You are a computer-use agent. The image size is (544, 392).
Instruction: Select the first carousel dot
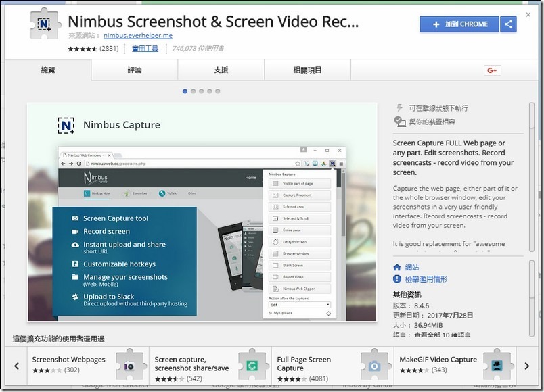click(x=185, y=91)
